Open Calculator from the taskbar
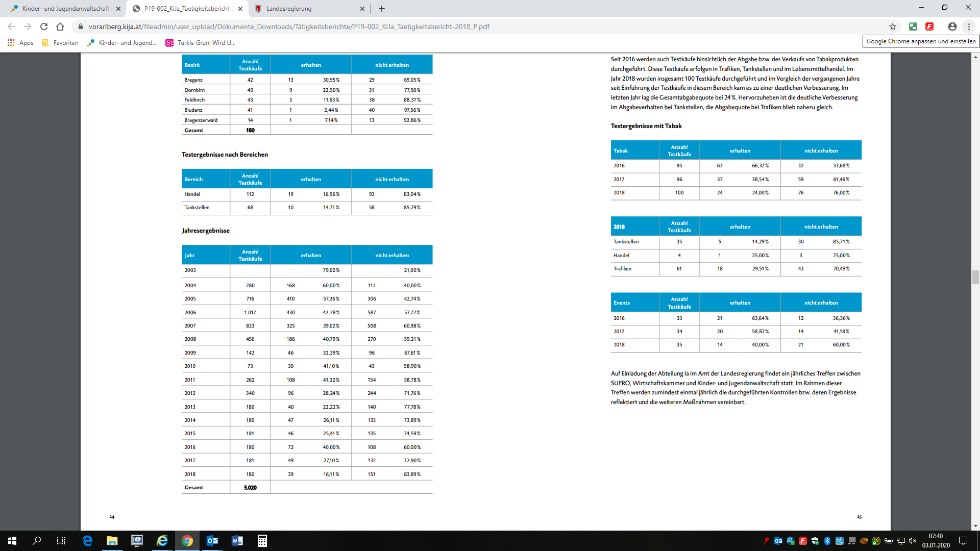980x551 pixels. [x=262, y=541]
